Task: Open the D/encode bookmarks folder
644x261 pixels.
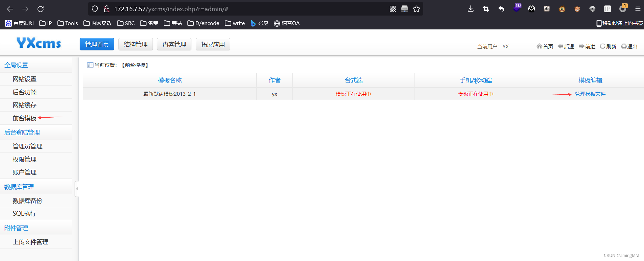Action: 203,23
